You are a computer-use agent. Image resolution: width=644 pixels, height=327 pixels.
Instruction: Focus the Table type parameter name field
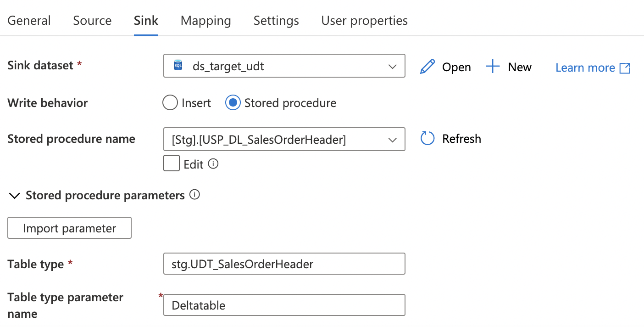point(284,305)
